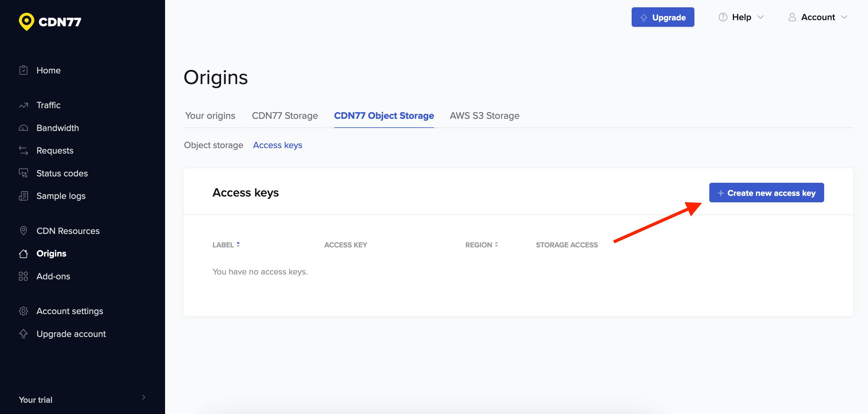The width and height of the screenshot is (868, 414).
Task: Click the Upgrade account arrow icon
Action: 23,334
